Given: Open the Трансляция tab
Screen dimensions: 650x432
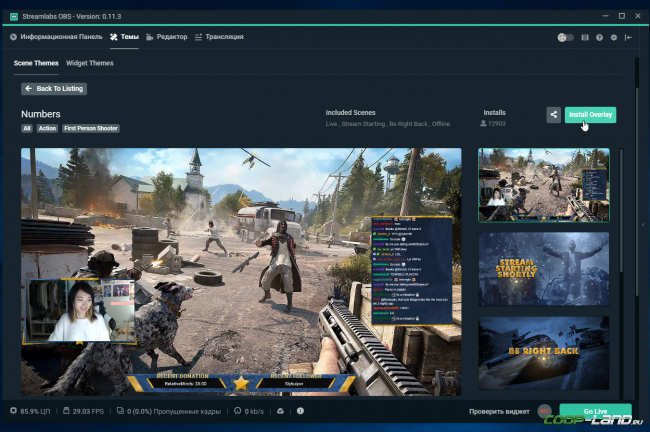Looking at the screenshot, I should (219, 37).
